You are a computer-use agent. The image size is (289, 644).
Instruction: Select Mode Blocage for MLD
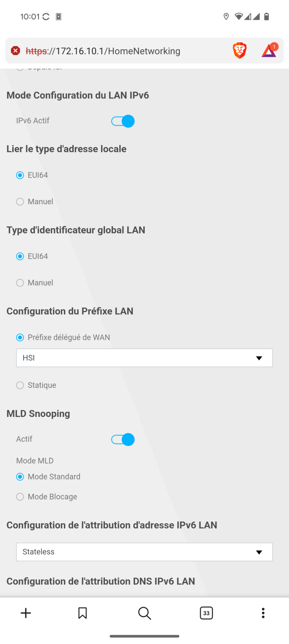[20, 497]
